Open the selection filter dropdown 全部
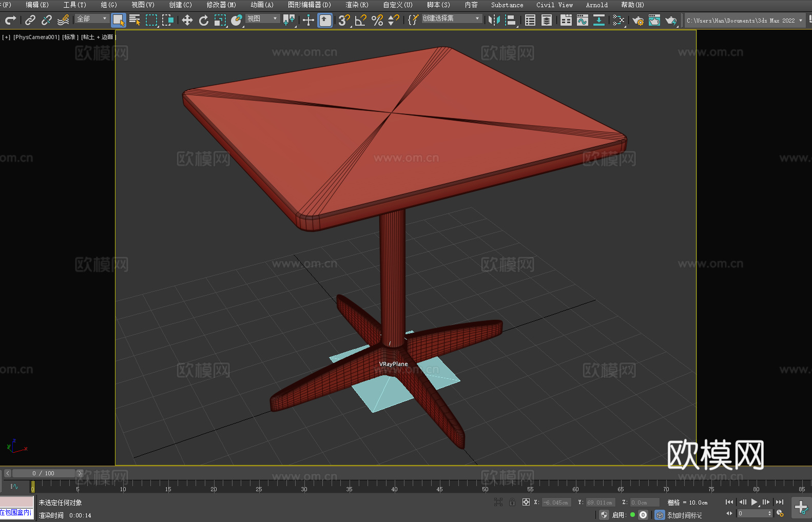 tap(92, 18)
